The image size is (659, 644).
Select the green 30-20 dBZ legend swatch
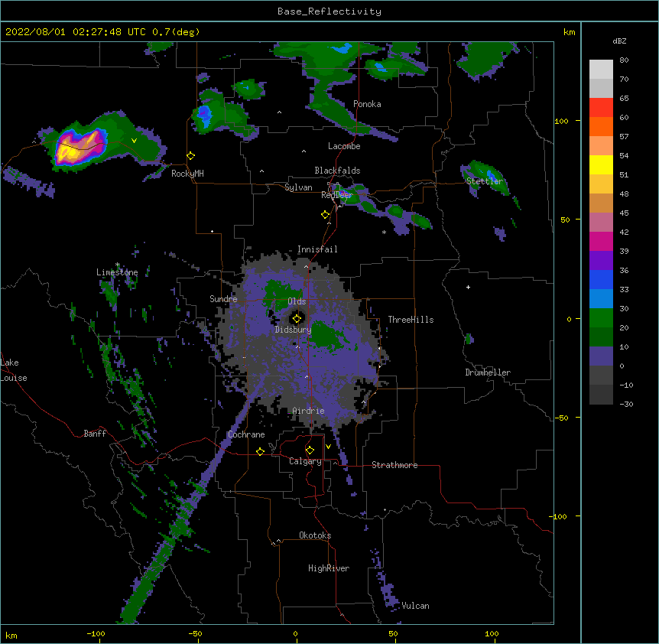pos(601,318)
